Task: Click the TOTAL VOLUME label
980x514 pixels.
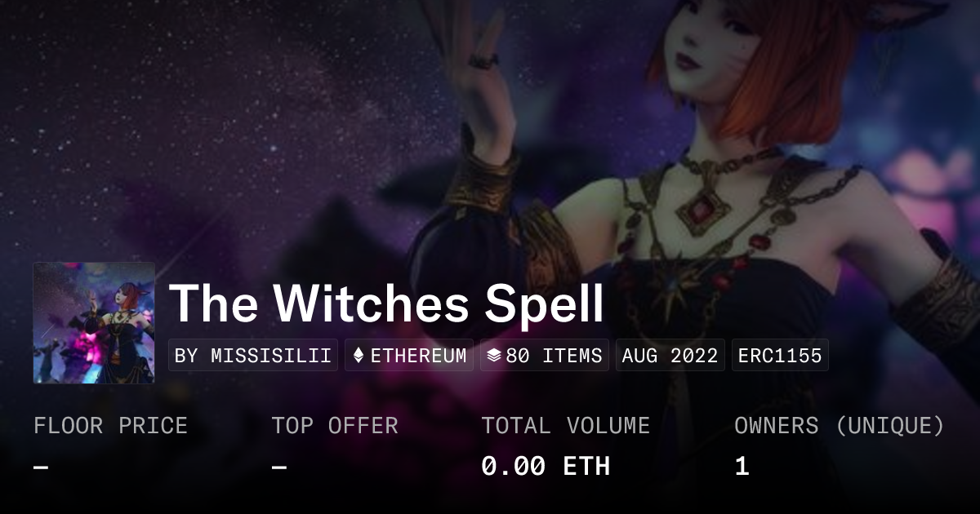Action: pyautogui.click(x=566, y=426)
